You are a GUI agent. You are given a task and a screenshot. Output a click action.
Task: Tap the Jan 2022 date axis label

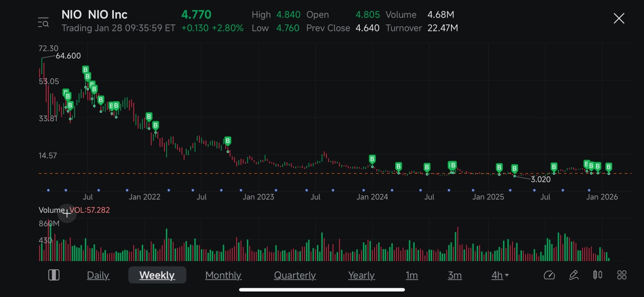click(145, 197)
